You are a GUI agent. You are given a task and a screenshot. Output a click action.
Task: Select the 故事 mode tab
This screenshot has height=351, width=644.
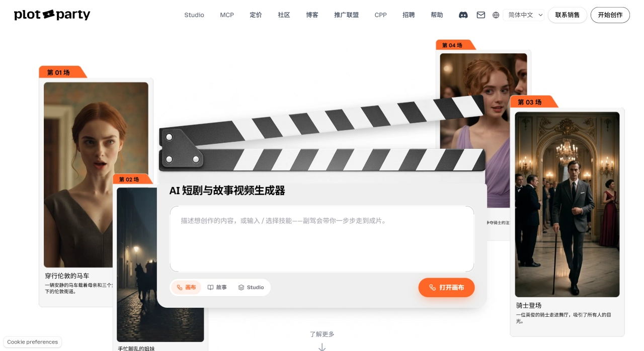(x=217, y=288)
